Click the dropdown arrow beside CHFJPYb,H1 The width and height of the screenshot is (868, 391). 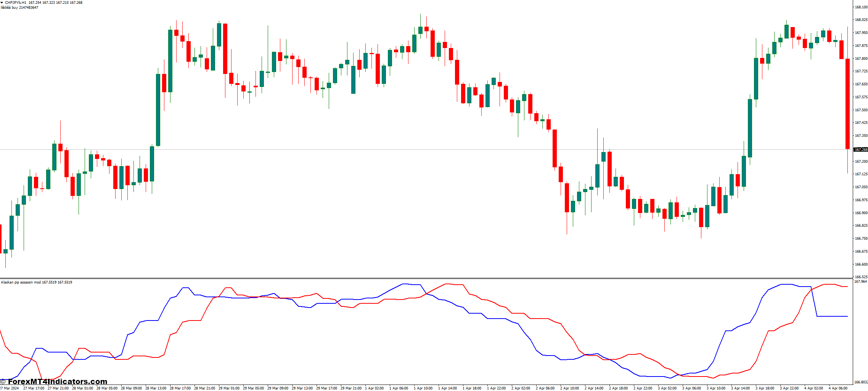point(2,3)
